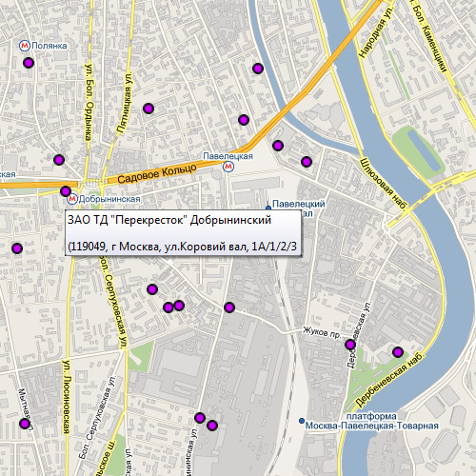Click the Бол. Серпуховская ул. label

[98, 418]
